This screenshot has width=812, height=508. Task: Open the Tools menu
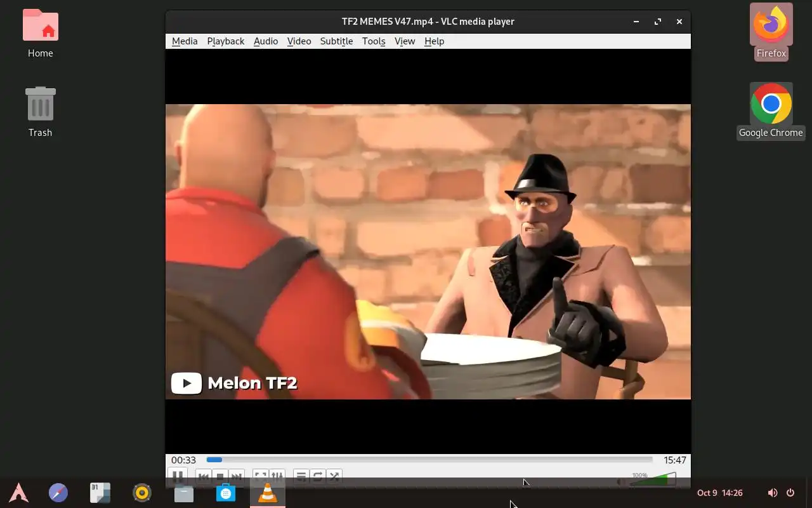tap(374, 41)
